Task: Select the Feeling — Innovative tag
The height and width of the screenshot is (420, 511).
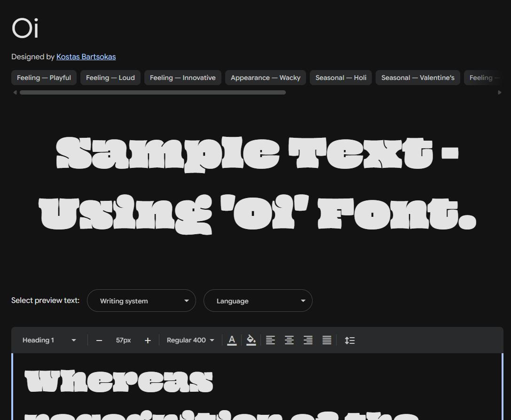Action: [183, 78]
